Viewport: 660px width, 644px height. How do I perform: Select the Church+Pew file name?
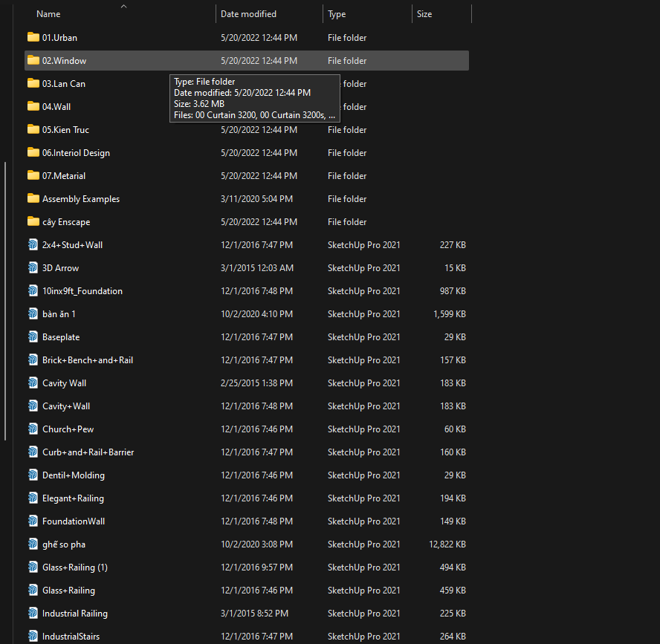[68, 429]
